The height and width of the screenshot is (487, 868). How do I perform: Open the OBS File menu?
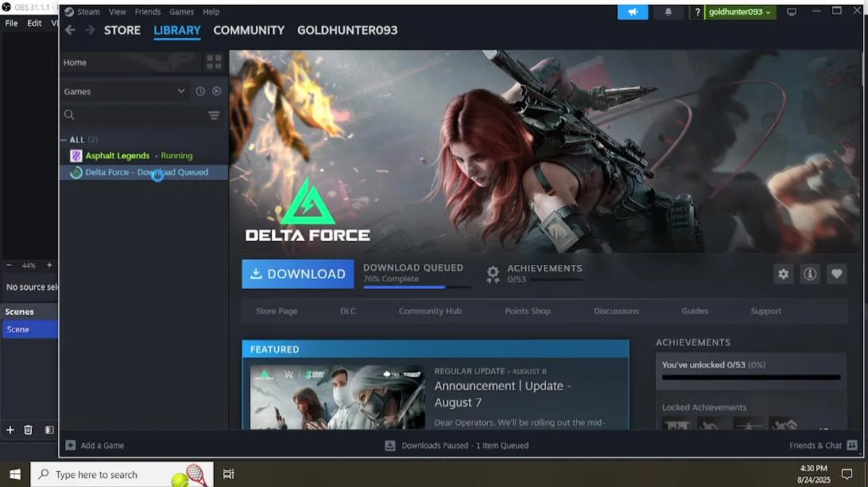[x=11, y=23]
